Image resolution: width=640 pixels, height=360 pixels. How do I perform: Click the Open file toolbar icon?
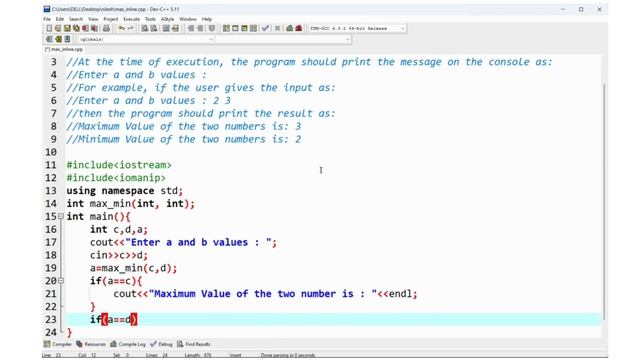point(58,28)
